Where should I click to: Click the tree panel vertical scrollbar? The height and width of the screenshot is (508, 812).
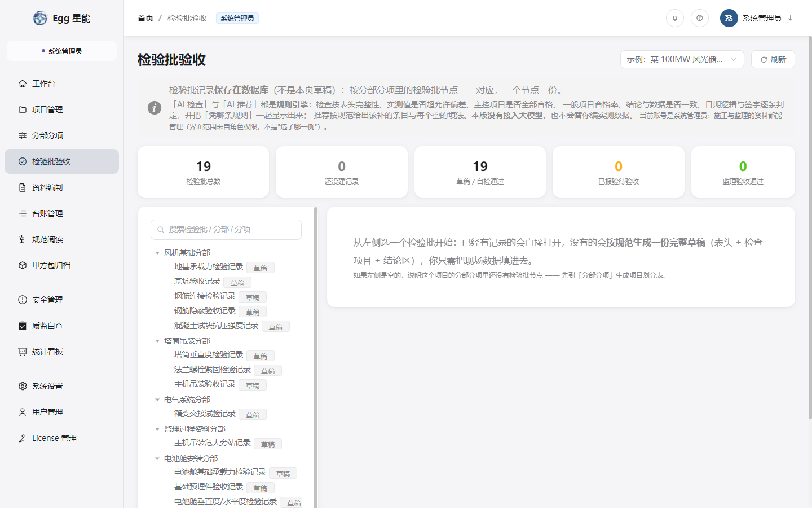[316, 358]
